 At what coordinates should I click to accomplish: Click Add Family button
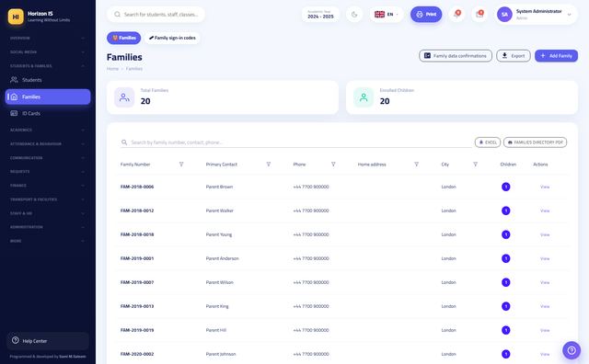click(x=556, y=55)
